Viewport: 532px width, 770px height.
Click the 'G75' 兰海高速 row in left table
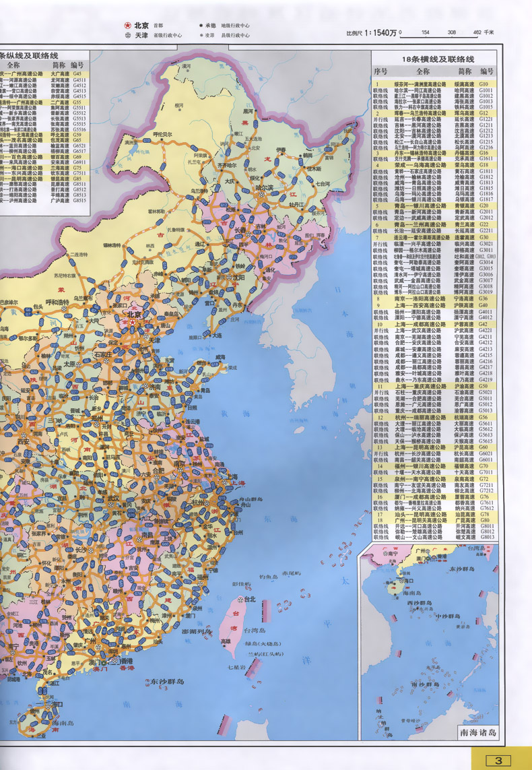pos(44,168)
